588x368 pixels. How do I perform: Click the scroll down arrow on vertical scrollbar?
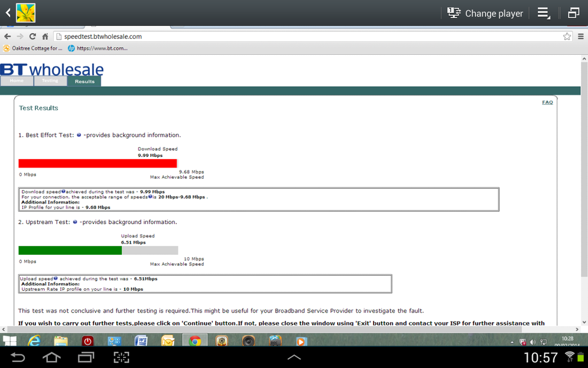[584, 322]
